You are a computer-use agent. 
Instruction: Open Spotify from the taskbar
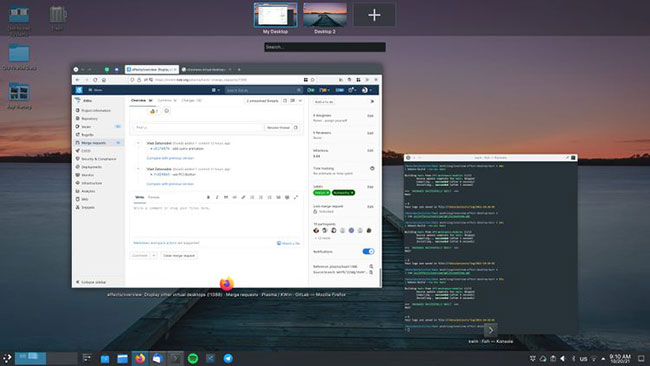click(x=193, y=358)
